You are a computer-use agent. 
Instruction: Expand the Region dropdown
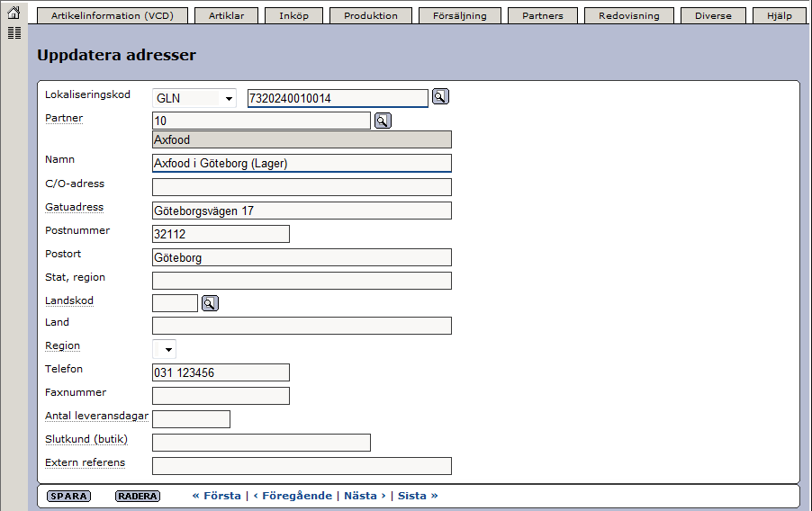pos(164,349)
